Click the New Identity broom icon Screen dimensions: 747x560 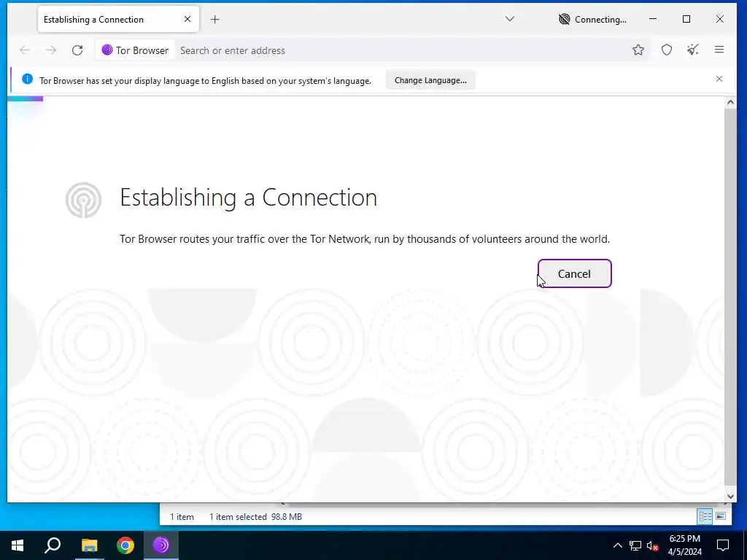click(693, 50)
